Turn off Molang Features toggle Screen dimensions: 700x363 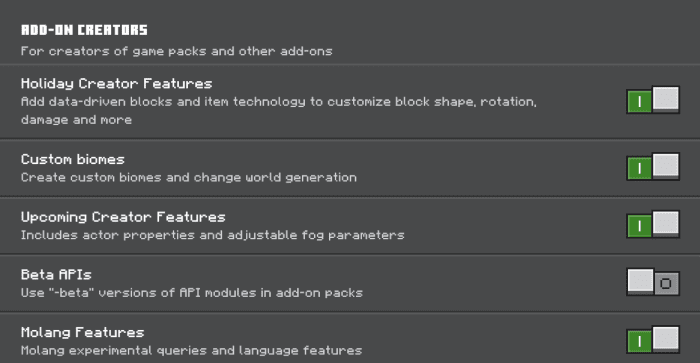653,340
